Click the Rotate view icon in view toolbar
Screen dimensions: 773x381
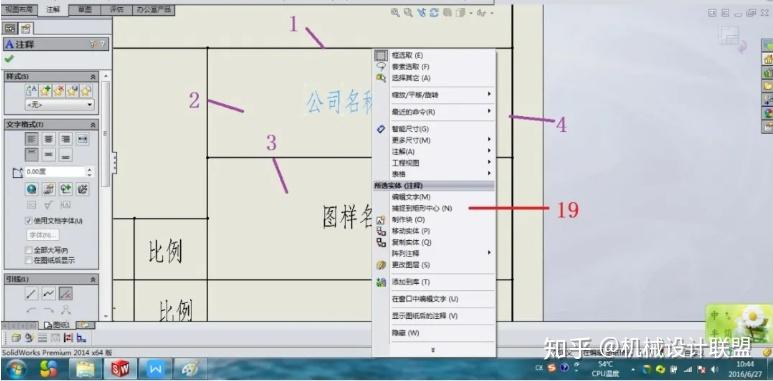[x=434, y=13]
